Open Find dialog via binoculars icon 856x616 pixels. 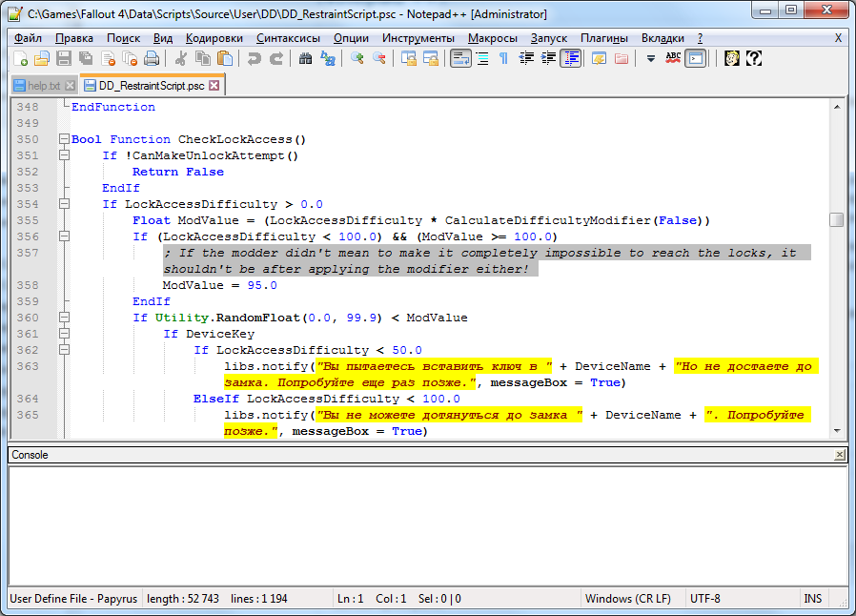(305, 59)
